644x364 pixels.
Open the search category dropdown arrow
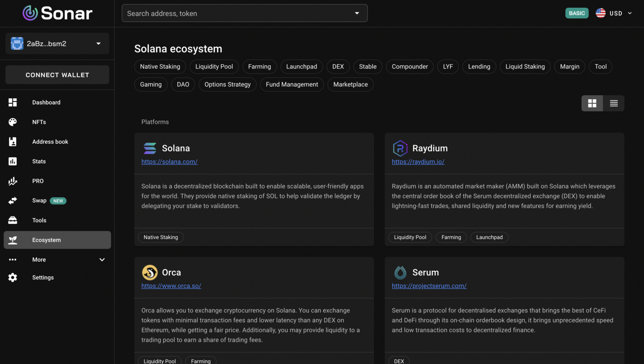[357, 13]
